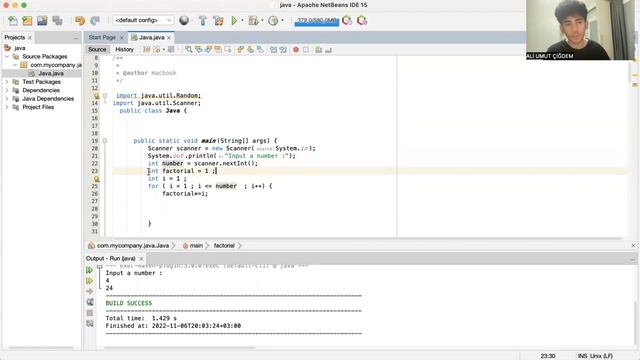Screen dimensions: 640x360
Task: Click the Find Selection magnifier icon
Action: point(188,49)
